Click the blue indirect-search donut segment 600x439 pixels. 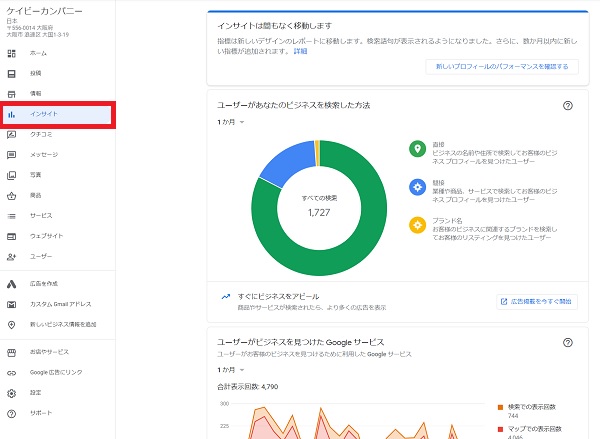289,163
